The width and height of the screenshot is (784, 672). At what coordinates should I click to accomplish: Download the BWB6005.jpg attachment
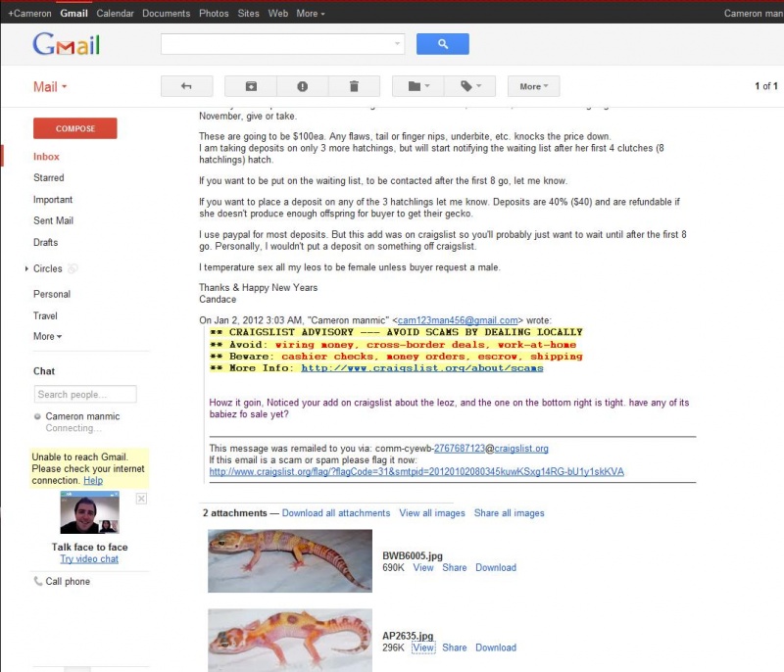[496, 567]
